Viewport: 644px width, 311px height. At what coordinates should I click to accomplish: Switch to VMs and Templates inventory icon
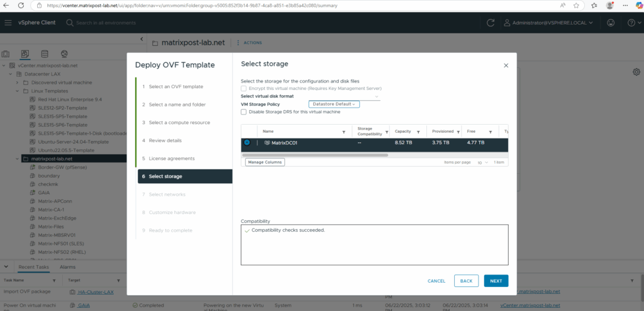click(x=25, y=54)
